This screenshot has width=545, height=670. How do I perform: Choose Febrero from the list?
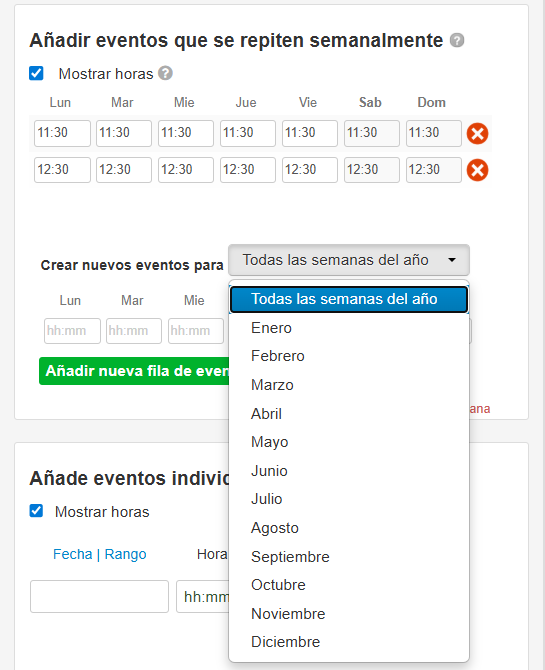click(349, 356)
